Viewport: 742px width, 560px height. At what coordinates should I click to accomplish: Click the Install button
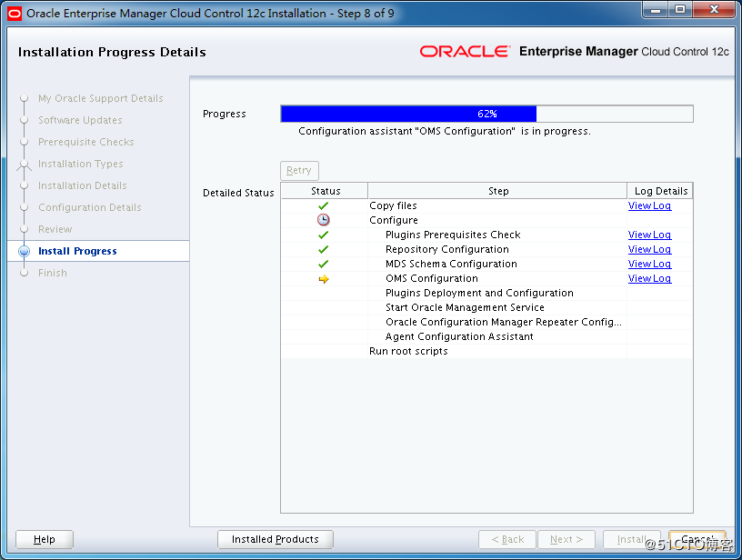point(631,539)
